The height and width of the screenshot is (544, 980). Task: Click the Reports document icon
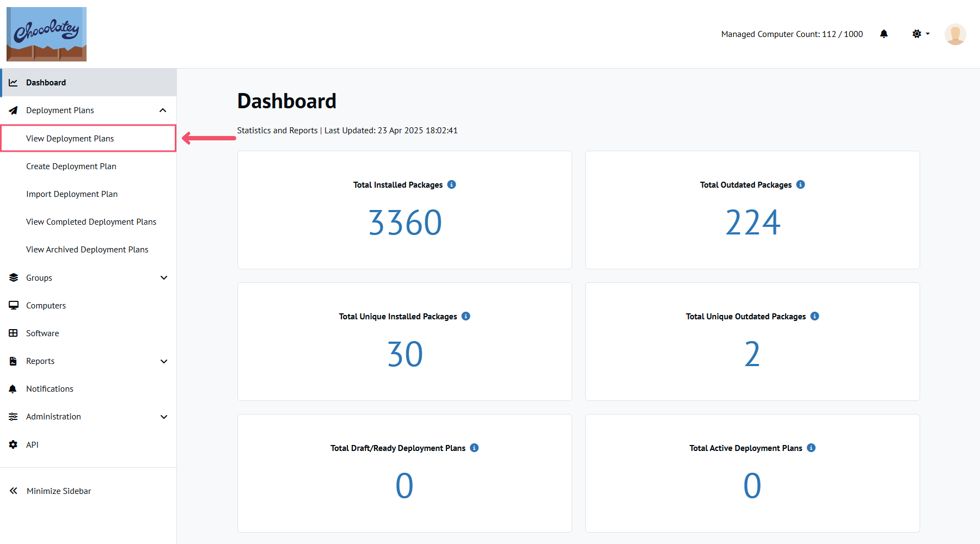point(13,361)
